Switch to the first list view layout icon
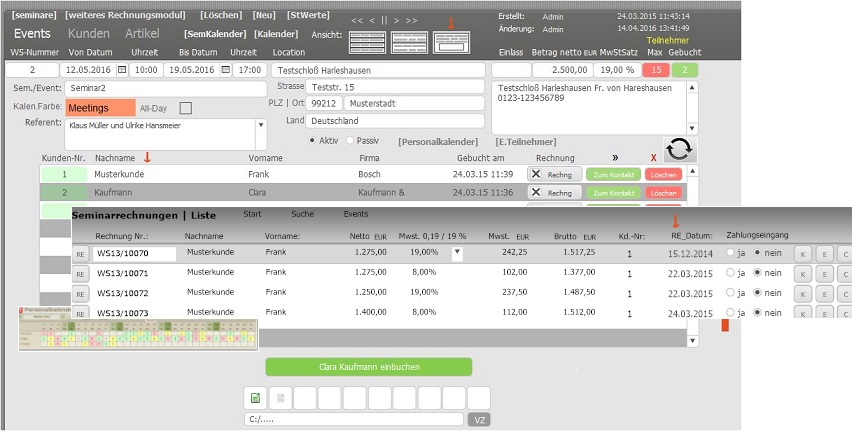Viewport: 852px width, 431px height. coord(367,42)
